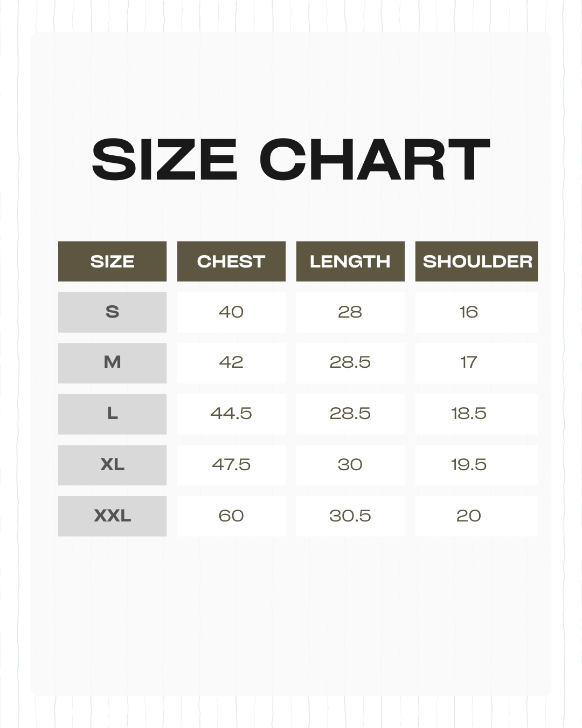Select chest value 47.5 for size XL
Image resolution: width=582 pixels, height=728 pixels.
point(231,465)
